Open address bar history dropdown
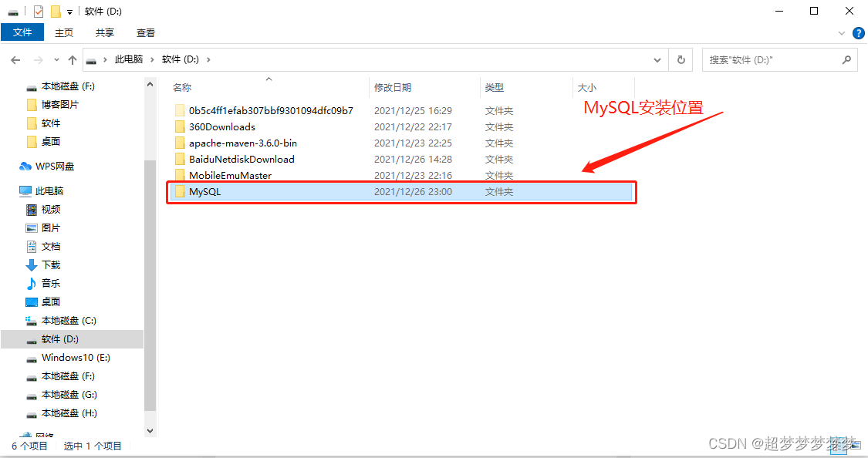 coord(657,59)
